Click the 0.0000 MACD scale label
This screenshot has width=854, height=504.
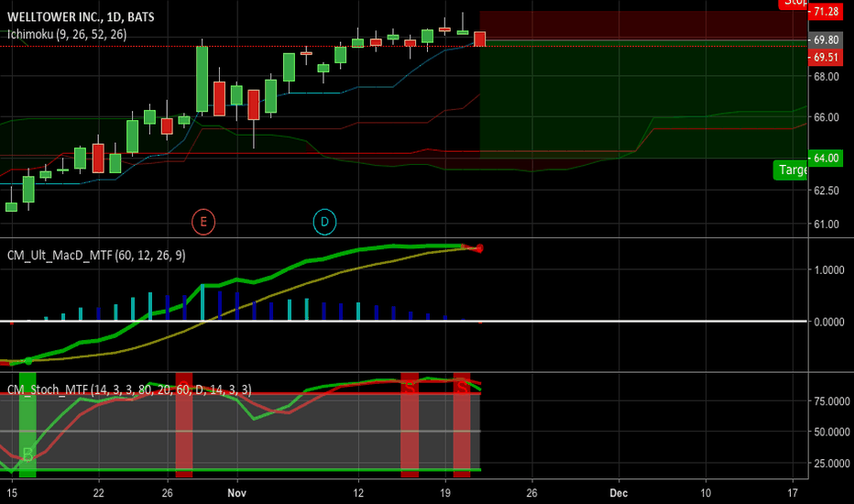pos(829,322)
